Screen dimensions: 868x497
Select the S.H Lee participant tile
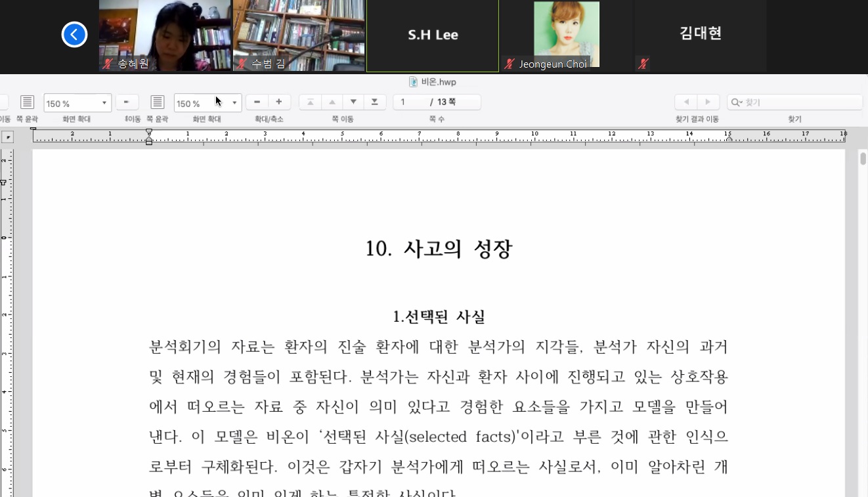(433, 35)
